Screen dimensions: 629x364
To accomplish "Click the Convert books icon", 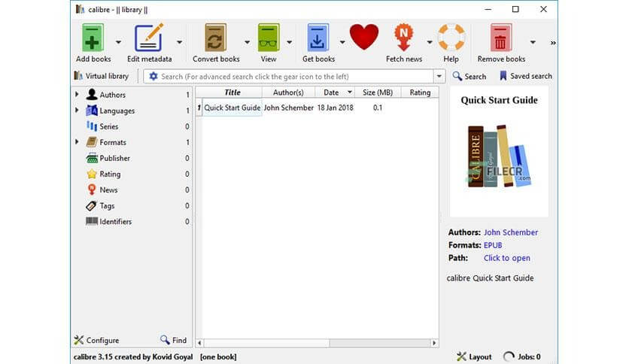I will (x=216, y=38).
